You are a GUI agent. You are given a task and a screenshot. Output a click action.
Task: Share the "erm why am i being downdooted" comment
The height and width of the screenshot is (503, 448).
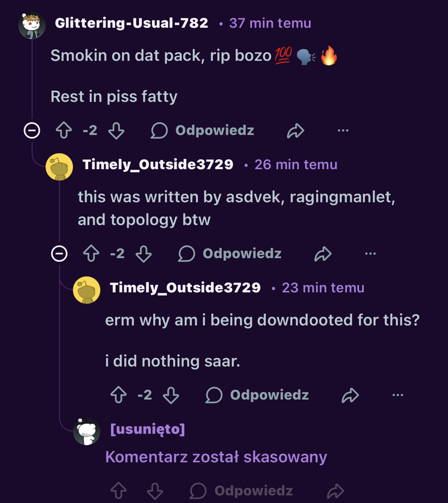(350, 395)
